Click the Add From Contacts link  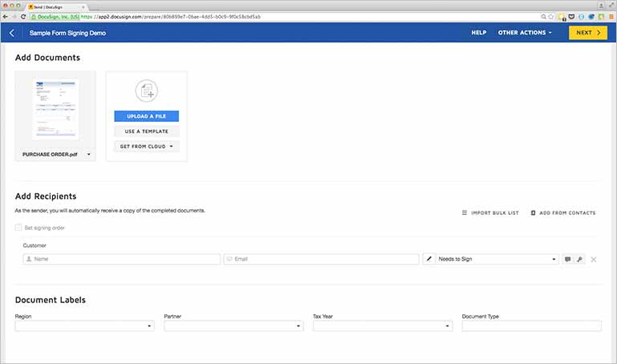coord(563,213)
